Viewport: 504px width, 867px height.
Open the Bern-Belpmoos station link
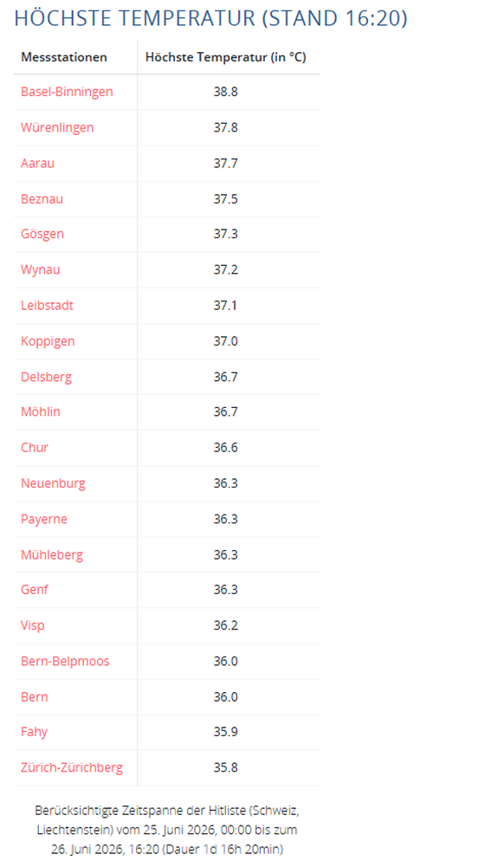pos(65,662)
